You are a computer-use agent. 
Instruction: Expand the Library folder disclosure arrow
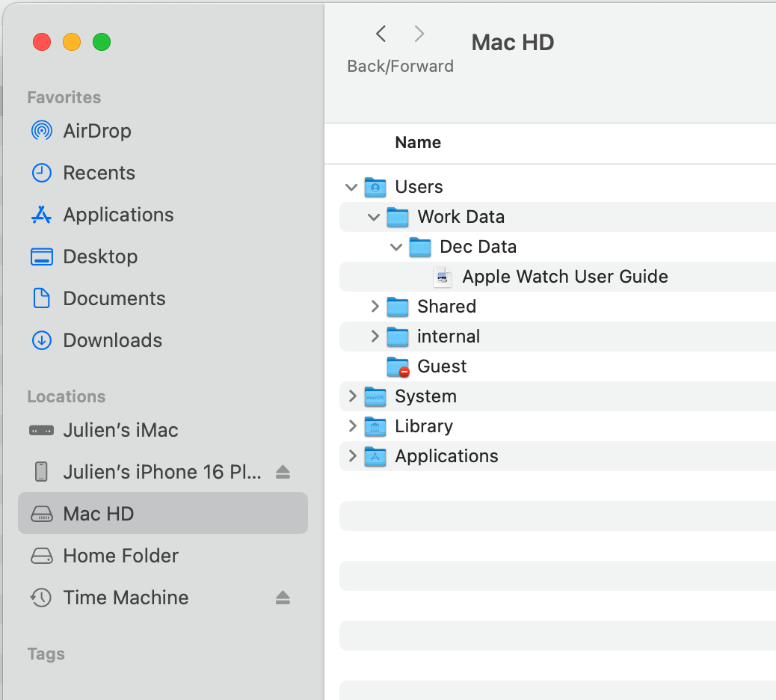352,426
